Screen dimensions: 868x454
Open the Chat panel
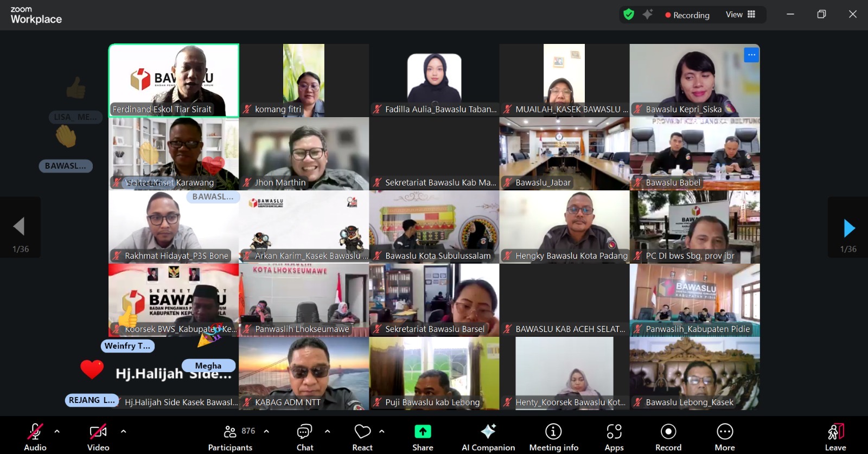pyautogui.click(x=304, y=437)
